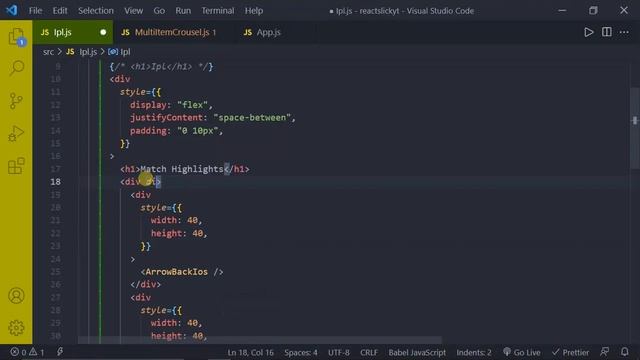Open the editor More Actions ellipsis

[x=624, y=32]
